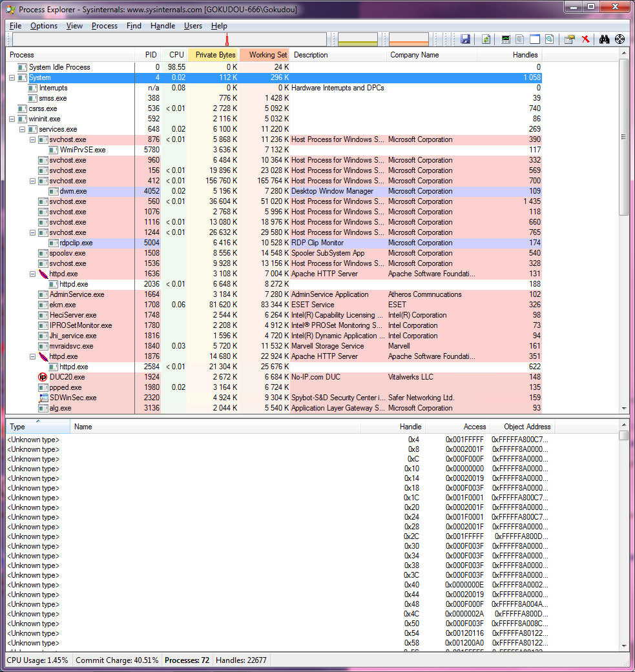Screen dimensions: 635x672
Task: Click the Save toolbar icon
Action: (465, 39)
